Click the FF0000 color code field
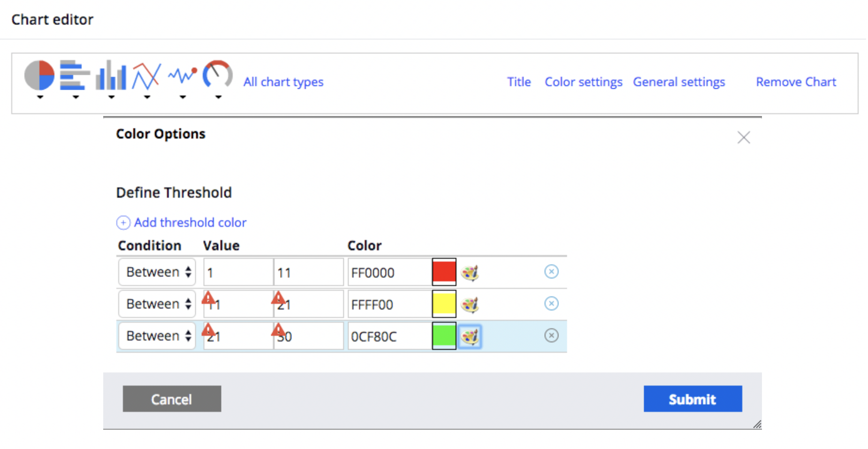The image size is (868, 449). click(x=390, y=272)
